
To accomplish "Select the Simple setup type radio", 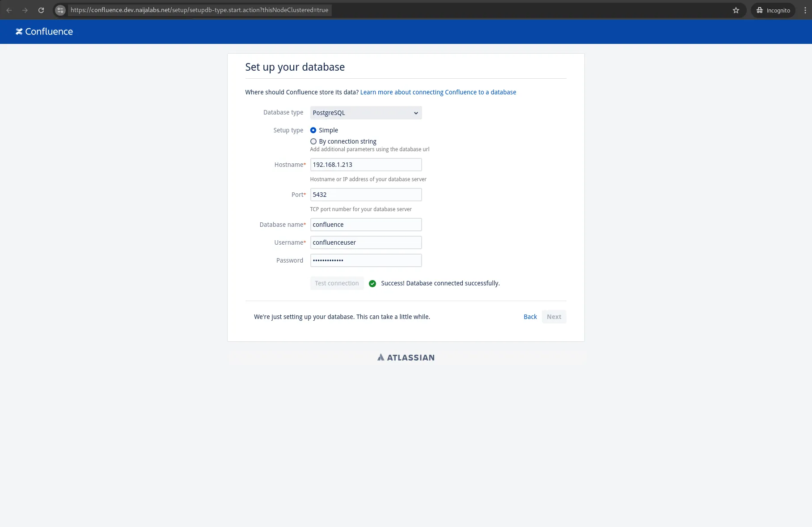I will 313,130.
